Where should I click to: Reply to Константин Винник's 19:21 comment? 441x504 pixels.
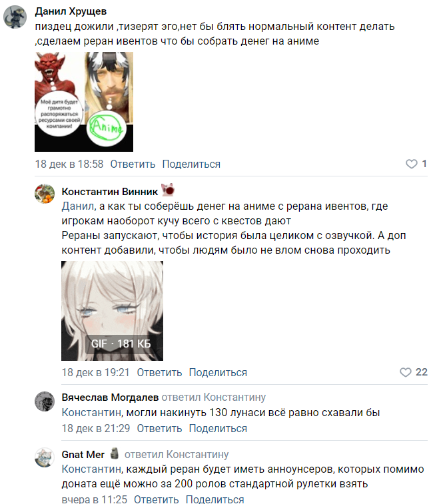tap(159, 372)
